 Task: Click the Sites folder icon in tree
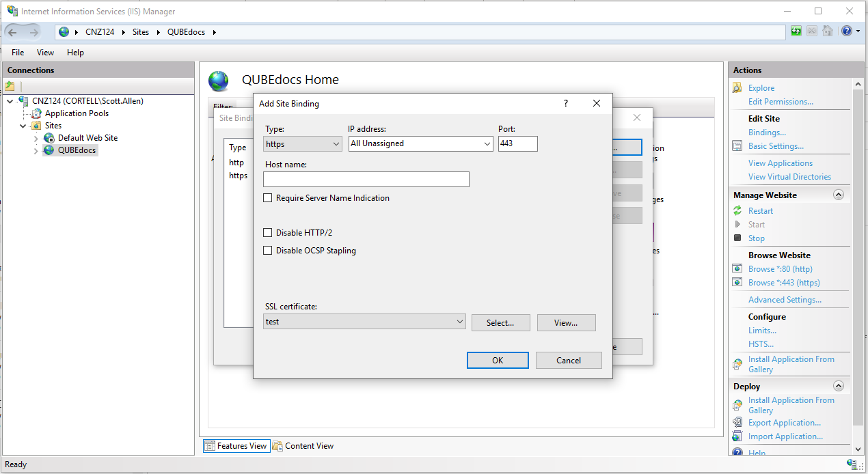[x=37, y=126]
